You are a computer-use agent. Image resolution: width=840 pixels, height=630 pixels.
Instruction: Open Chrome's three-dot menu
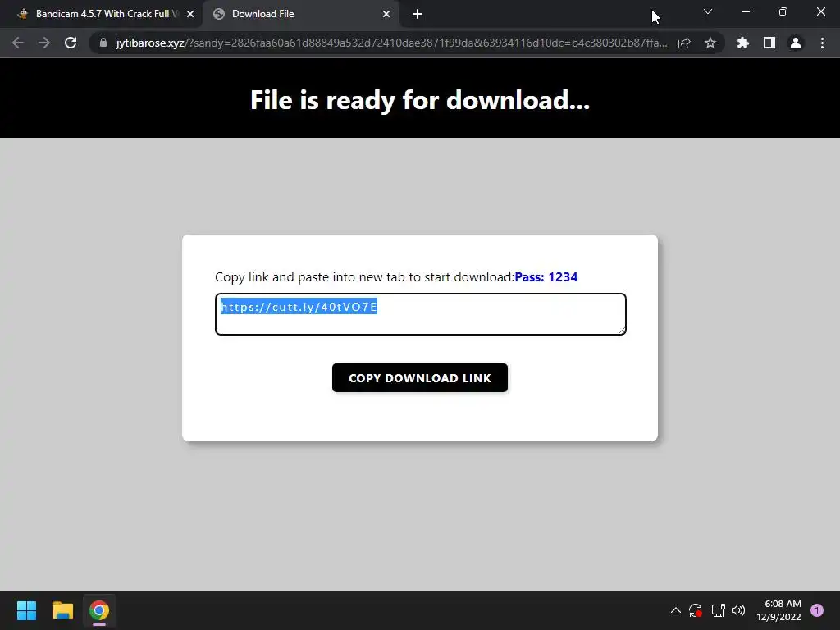822,43
